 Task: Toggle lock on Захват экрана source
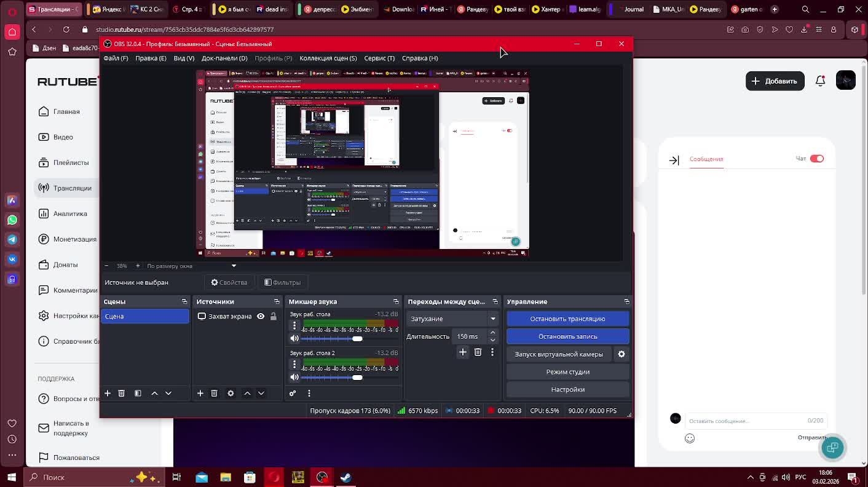[x=274, y=317]
